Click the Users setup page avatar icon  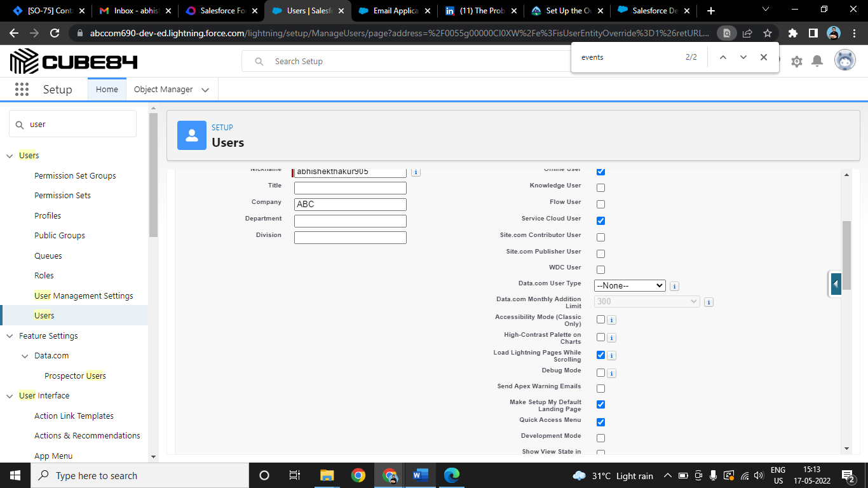[x=192, y=135]
